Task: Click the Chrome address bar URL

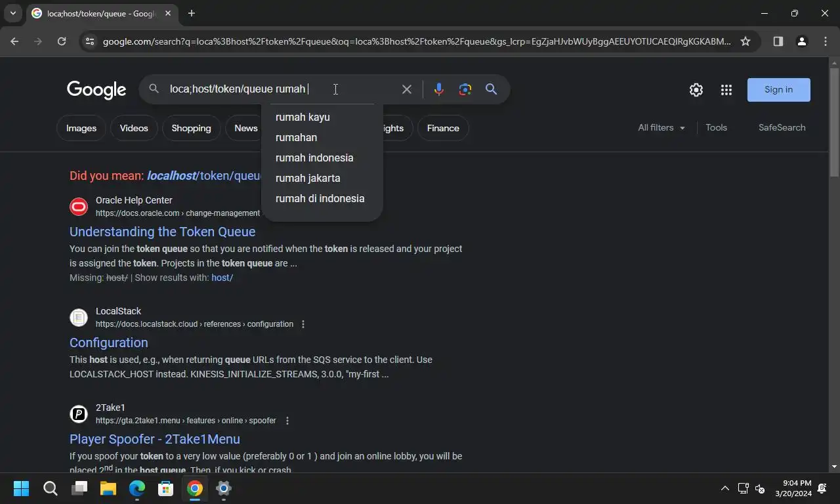Action: pos(417,41)
